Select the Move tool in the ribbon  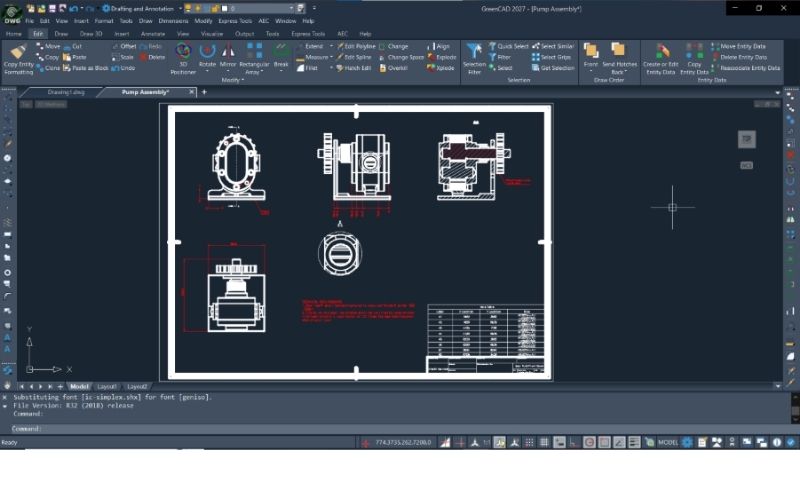click(x=48, y=46)
